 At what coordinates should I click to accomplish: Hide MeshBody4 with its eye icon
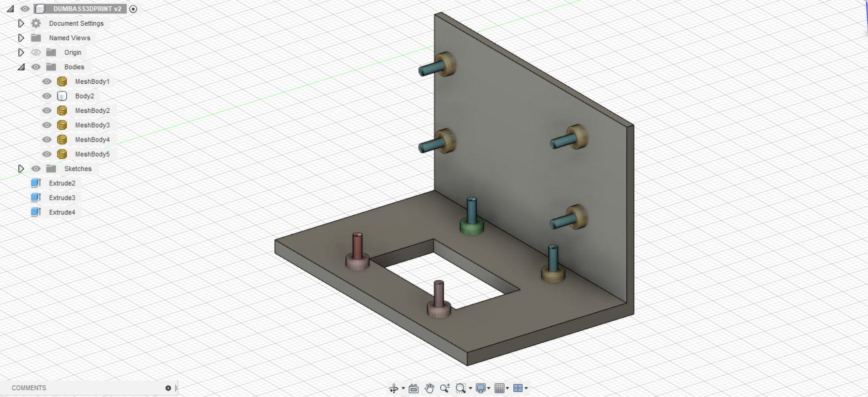pos(46,139)
